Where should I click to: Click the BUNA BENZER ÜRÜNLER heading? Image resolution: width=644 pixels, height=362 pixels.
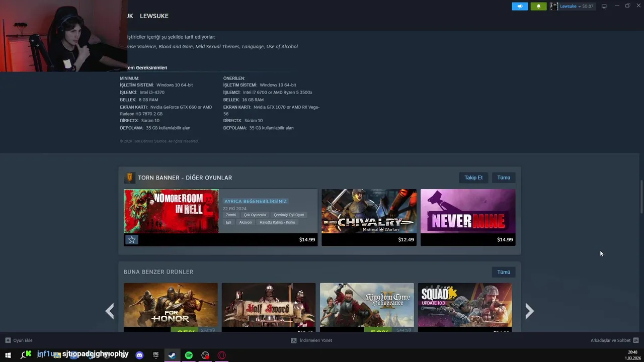(x=158, y=272)
